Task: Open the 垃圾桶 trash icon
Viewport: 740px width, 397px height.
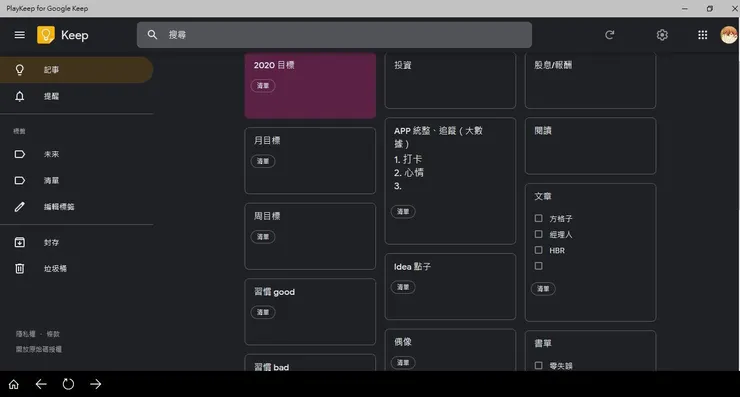Action: point(19,269)
